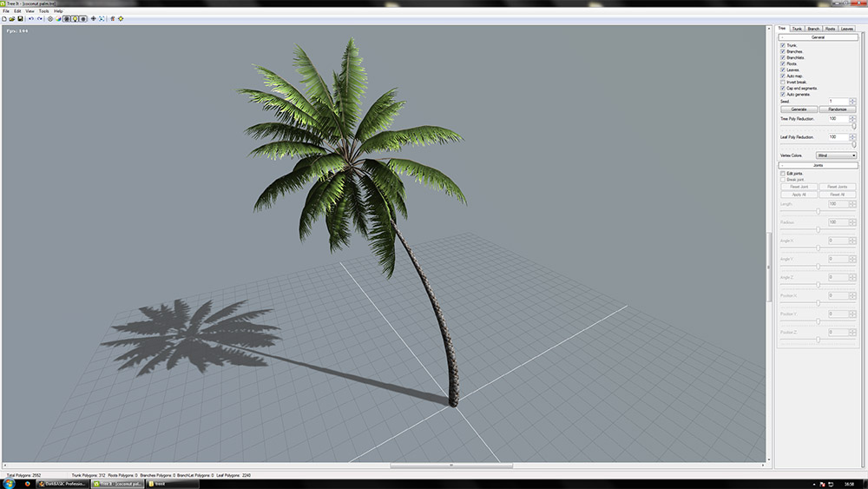This screenshot has width=868, height=489.
Task: Open the color wheel toolbar icon
Action: 57,19
